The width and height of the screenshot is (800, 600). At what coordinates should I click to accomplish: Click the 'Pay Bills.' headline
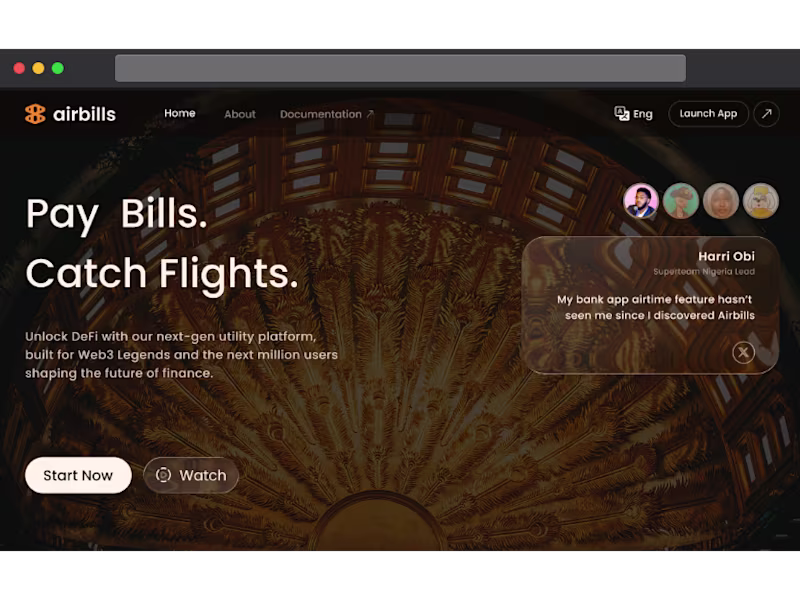pos(117,214)
